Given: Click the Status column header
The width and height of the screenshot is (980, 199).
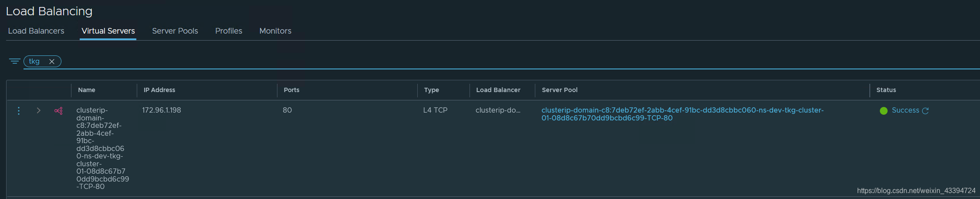Looking at the screenshot, I should click(x=886, y=90).
